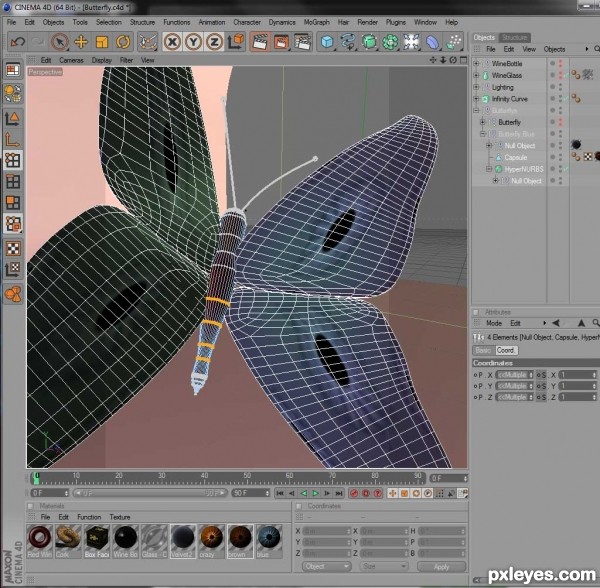Select the Rotate tool
Viewport: 600px width, 588px height.
[123, 42]
